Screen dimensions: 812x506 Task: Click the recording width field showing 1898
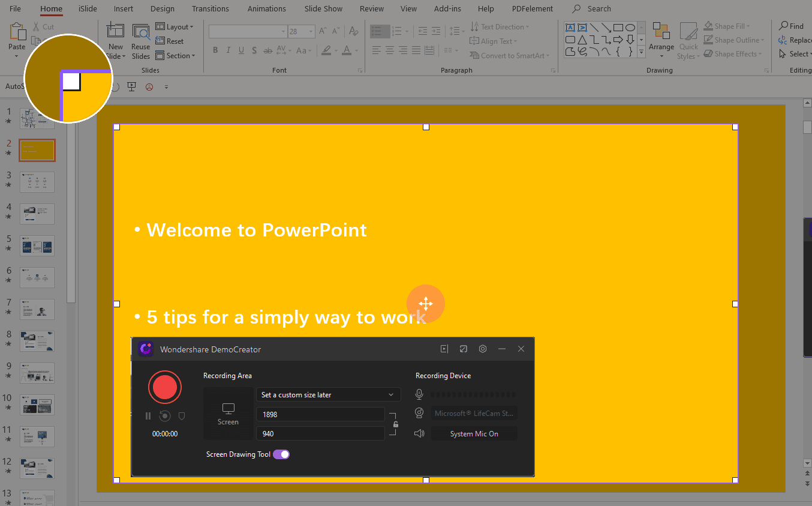click(320, 414)
